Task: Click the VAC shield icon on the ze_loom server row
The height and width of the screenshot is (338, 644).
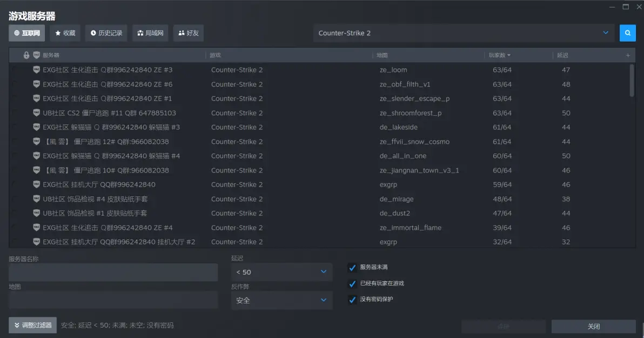Action: pos(36,70)
